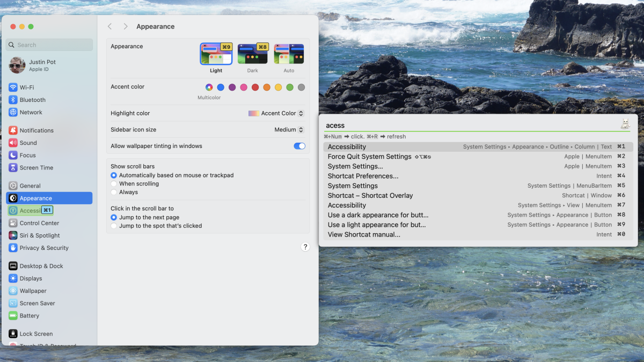
Task: Pick the Multicolor accent color
Action: click(x=209, y=87)
